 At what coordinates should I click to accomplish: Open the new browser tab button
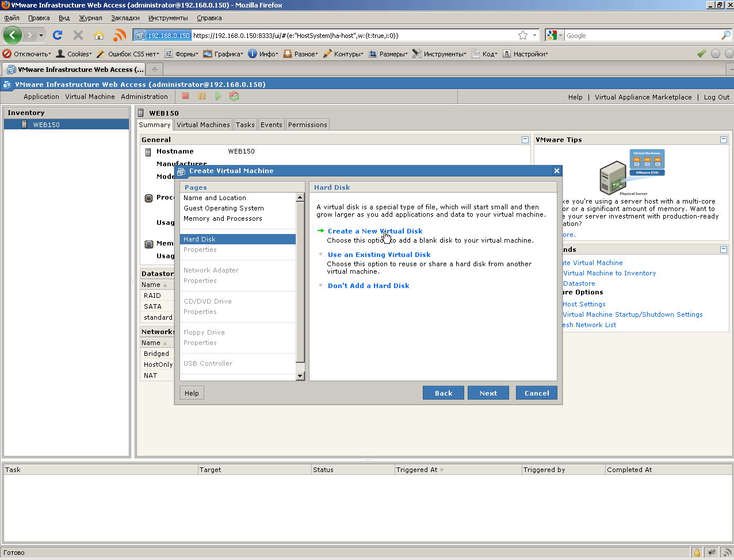tap(154, 70)
